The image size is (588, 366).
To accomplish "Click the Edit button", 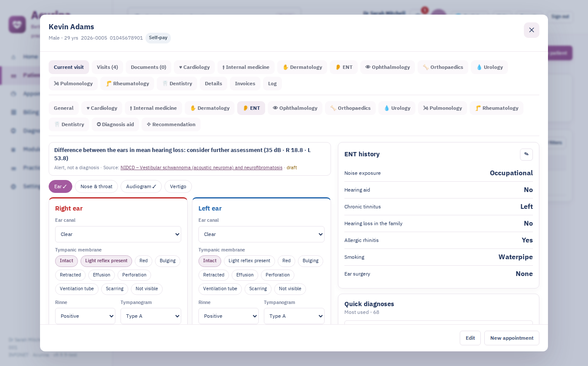I will click(470, 338).
